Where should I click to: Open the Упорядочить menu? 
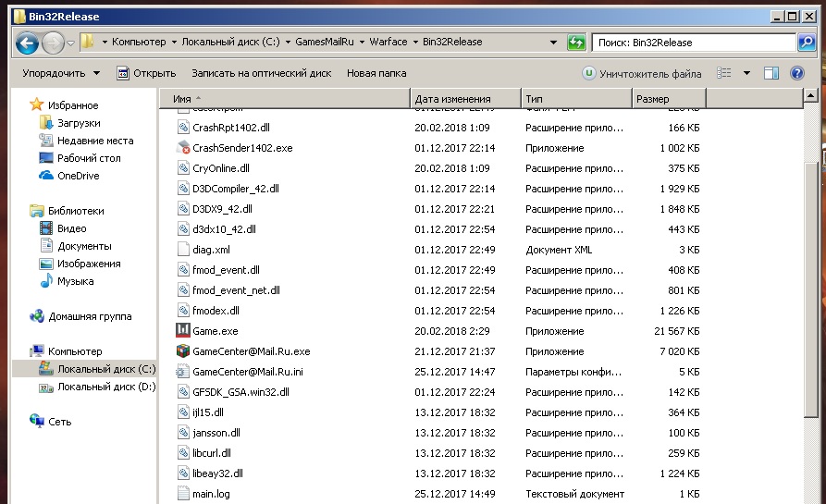coord(61,73)
